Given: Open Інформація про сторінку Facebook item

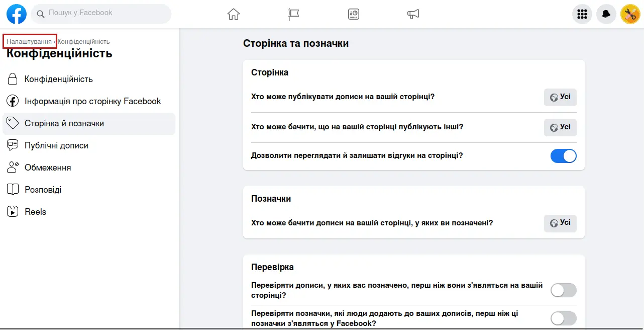Looking at the screenshot, I should click(x=89, y=101).
